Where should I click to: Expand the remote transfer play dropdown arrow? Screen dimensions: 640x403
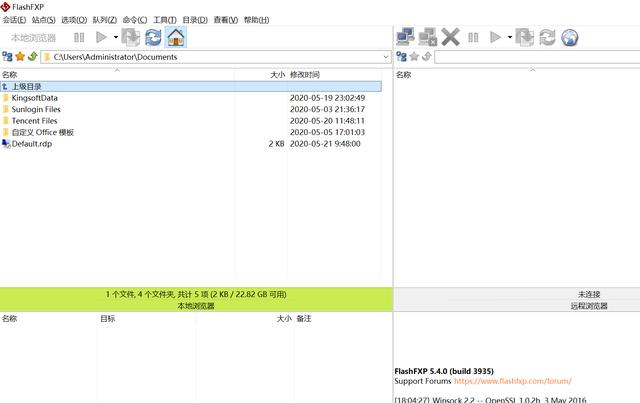[510, 37]
